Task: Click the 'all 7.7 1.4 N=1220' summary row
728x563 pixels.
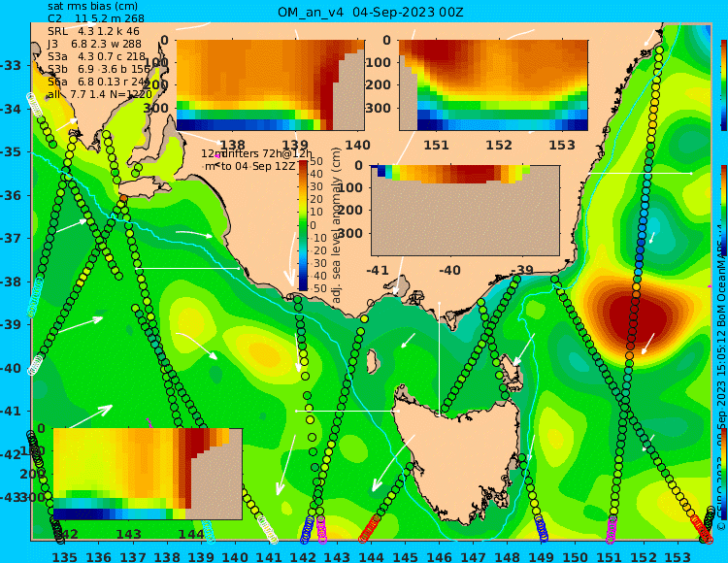Action: (99, 94)
